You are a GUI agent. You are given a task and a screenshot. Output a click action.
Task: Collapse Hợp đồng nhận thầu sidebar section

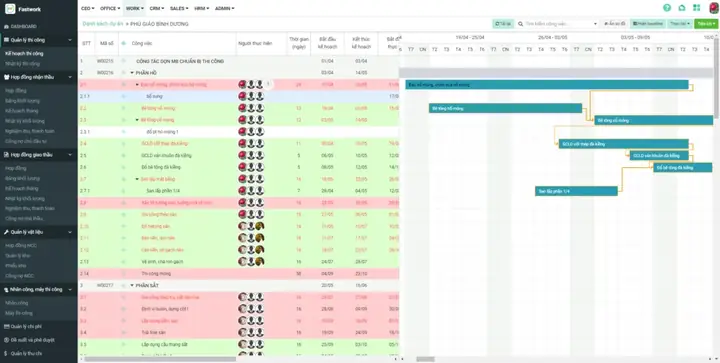pos(70,78)
